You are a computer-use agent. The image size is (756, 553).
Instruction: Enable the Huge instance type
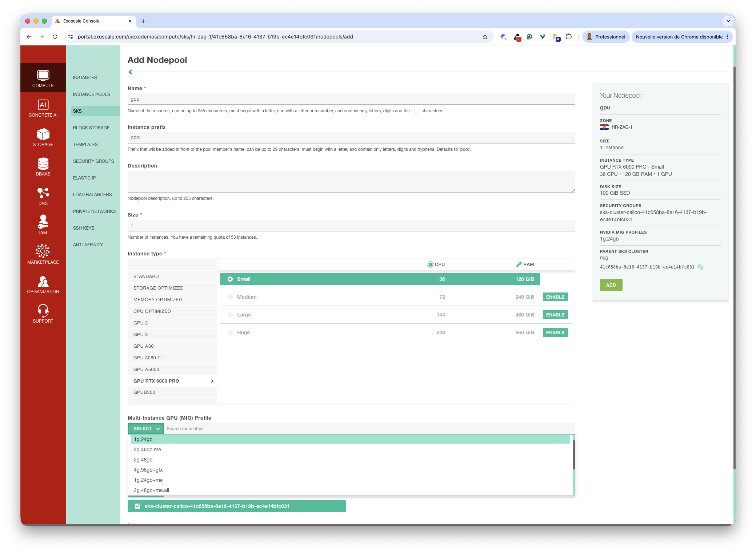tap(555, 332)
